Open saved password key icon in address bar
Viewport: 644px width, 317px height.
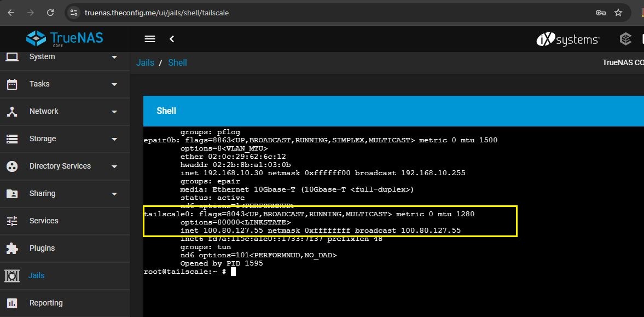[x=600, y=13]
